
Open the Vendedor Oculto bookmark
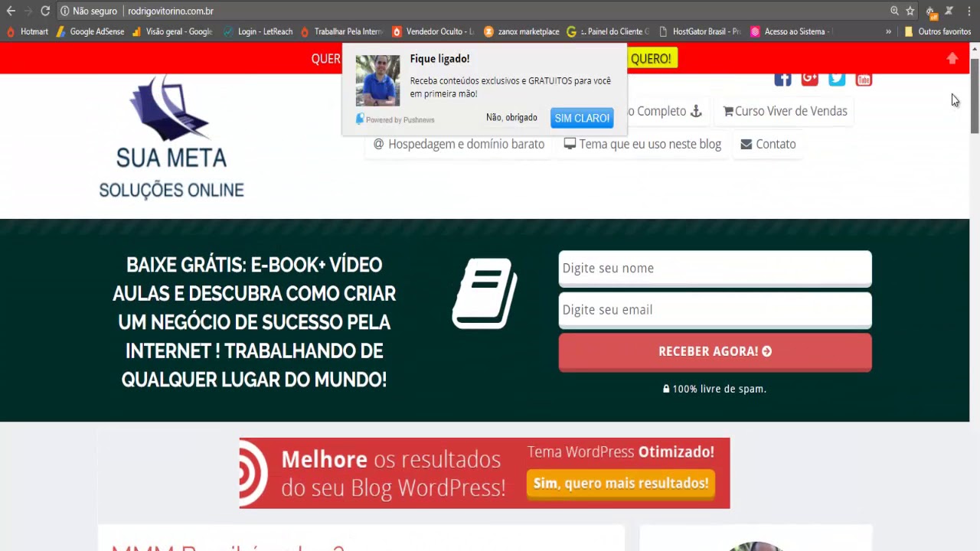pos(433,31)
